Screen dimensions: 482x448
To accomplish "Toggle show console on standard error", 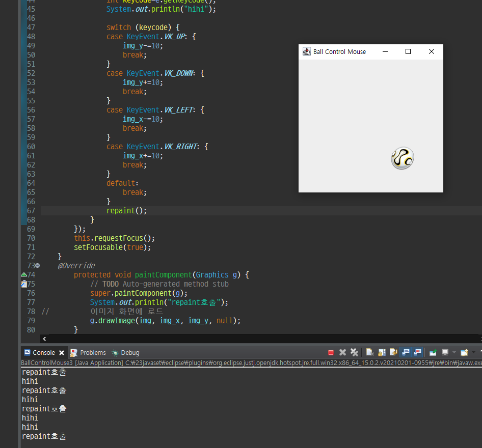I will click(x=417, y=352).
